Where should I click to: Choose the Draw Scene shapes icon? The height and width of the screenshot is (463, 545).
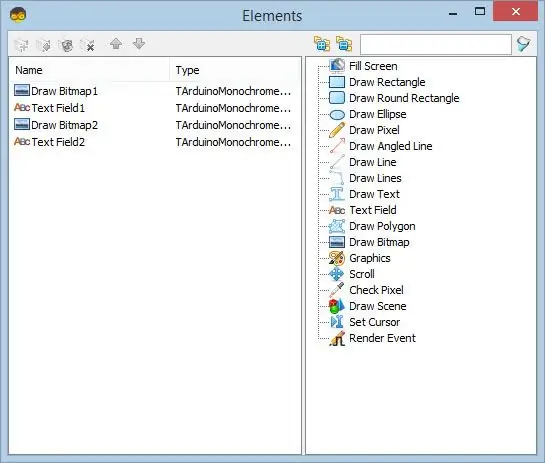336,306
